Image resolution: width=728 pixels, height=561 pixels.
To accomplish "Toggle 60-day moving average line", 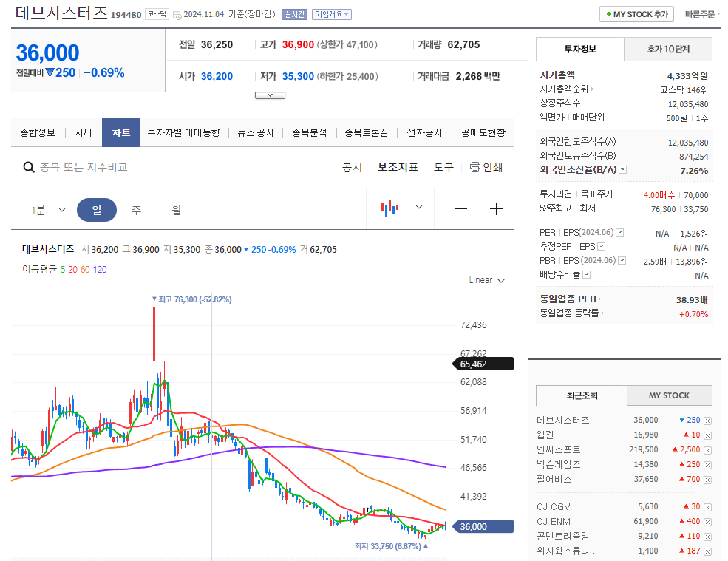I will coord(85,270).
